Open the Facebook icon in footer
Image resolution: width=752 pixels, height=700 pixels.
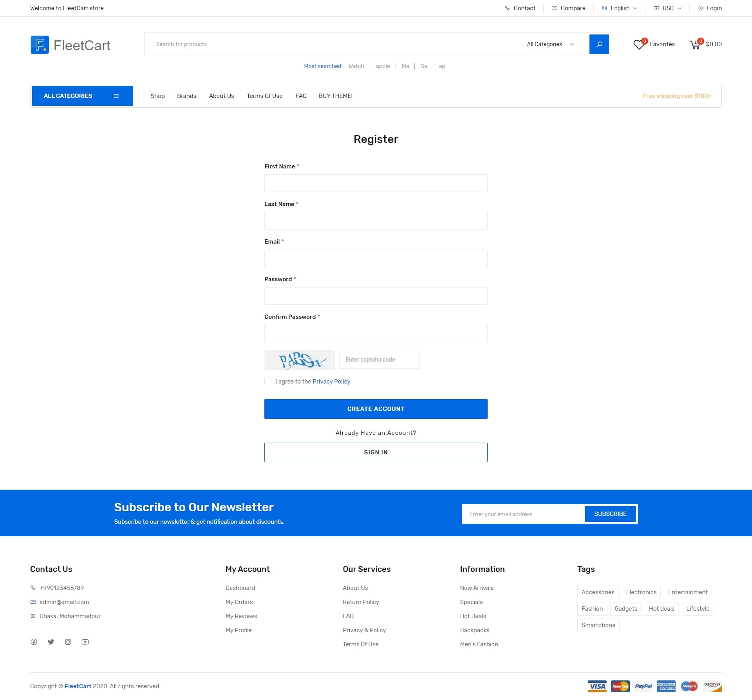point(34,642)
